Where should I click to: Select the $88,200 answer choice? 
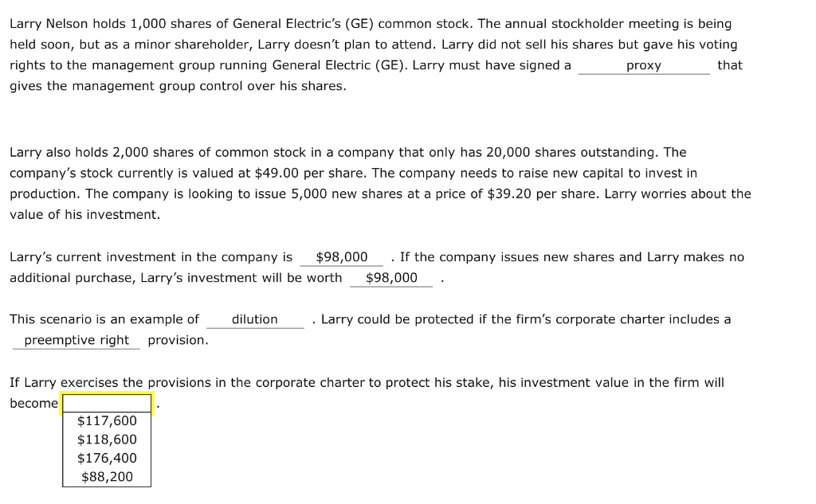click(107, 477)
